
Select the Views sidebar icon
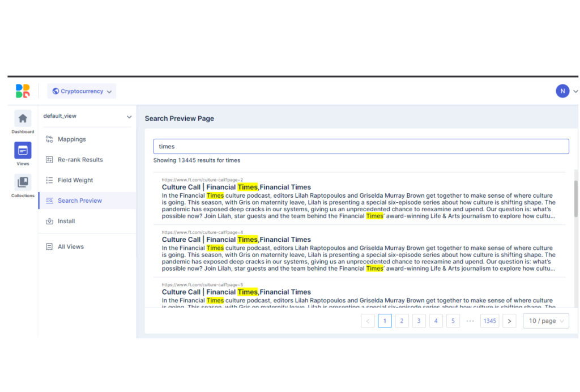pyautogui.click(x=23, y=151)
